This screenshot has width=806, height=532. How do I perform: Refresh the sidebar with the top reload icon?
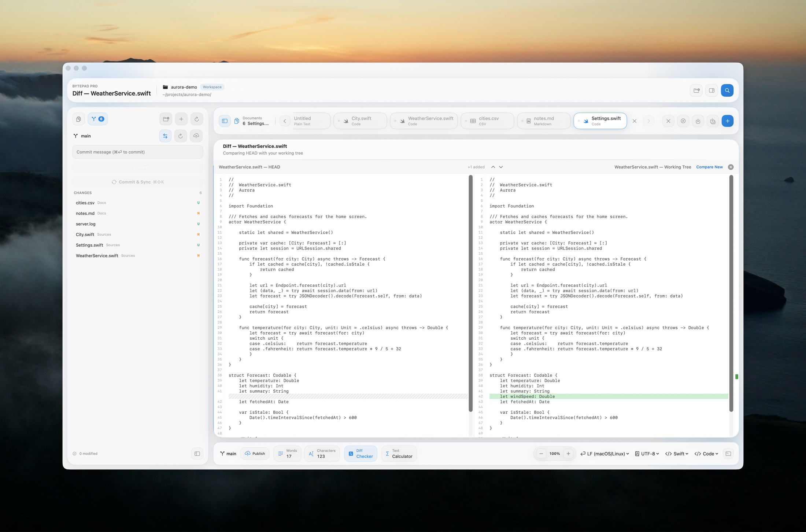(197, 119)
